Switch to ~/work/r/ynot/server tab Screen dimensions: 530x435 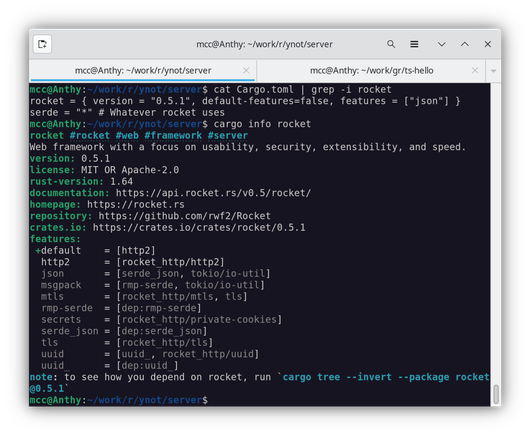point(143,71)
